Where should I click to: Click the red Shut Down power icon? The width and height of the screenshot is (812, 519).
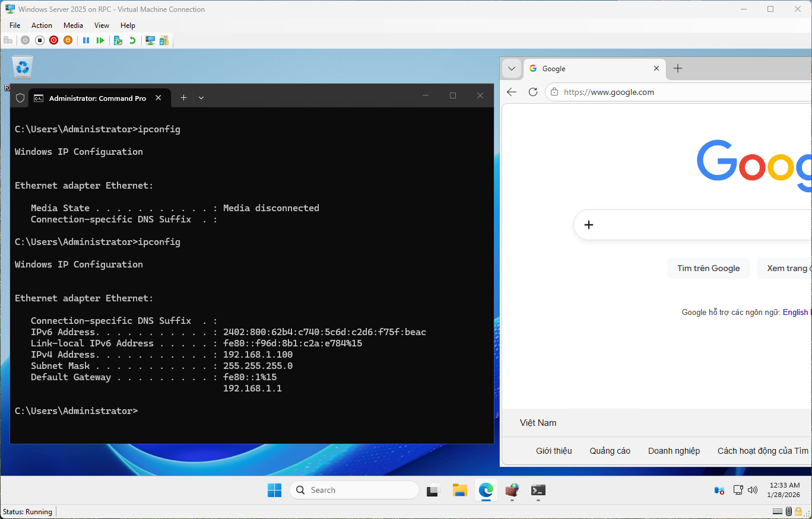(54, 40)
